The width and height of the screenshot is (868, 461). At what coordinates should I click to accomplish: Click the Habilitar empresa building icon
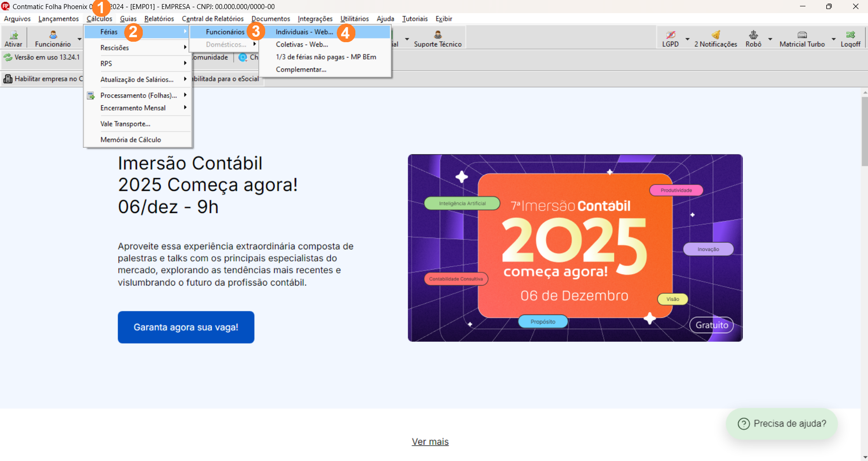pyautogui.click(x=8, y=79)
